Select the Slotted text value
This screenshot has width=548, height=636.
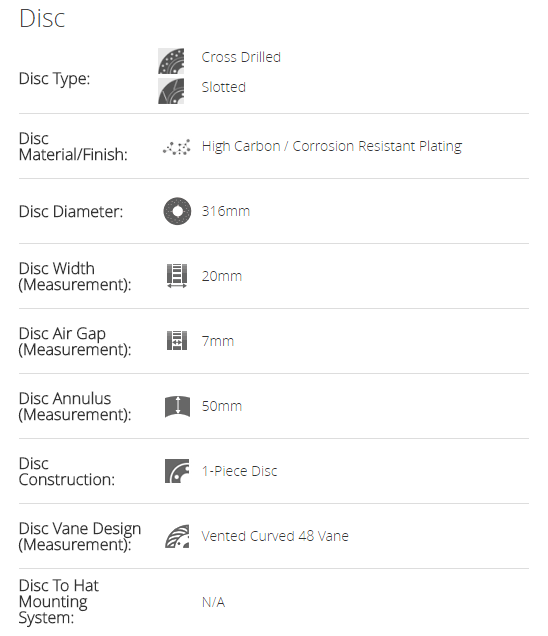[223, 87]
